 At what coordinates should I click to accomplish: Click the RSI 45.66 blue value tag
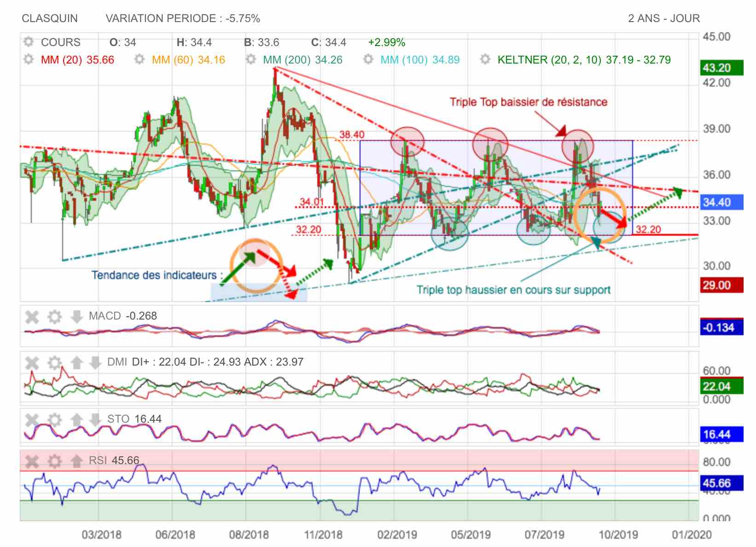(721, 483)
